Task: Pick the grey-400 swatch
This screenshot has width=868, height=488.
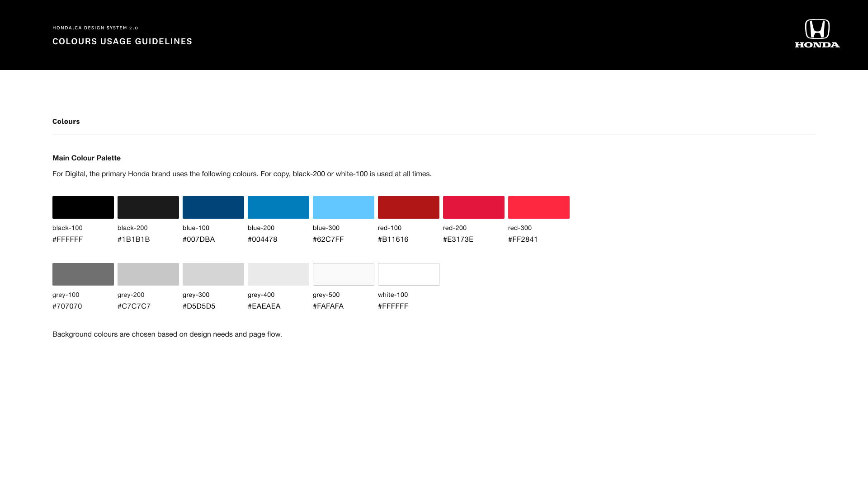Action: pyautogui.click(x=278, y=274)
